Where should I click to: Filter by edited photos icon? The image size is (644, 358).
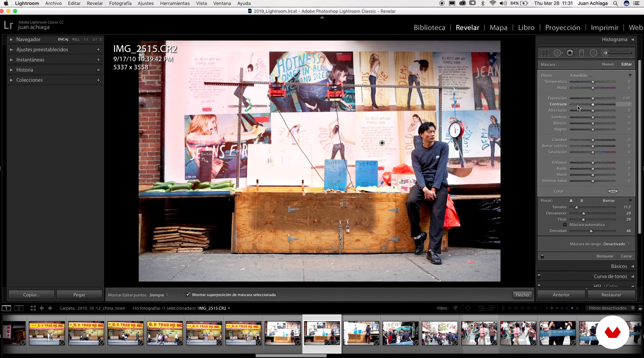tap(481, 308)
